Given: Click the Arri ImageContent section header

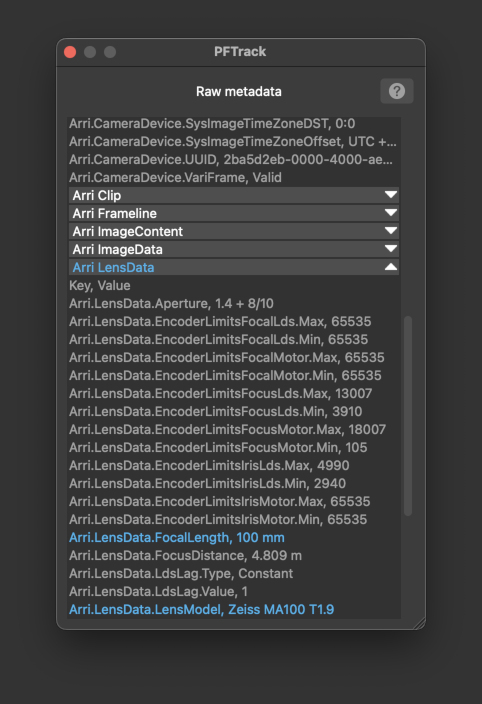Looking at the screenshot, I should [x=234, y=231].
